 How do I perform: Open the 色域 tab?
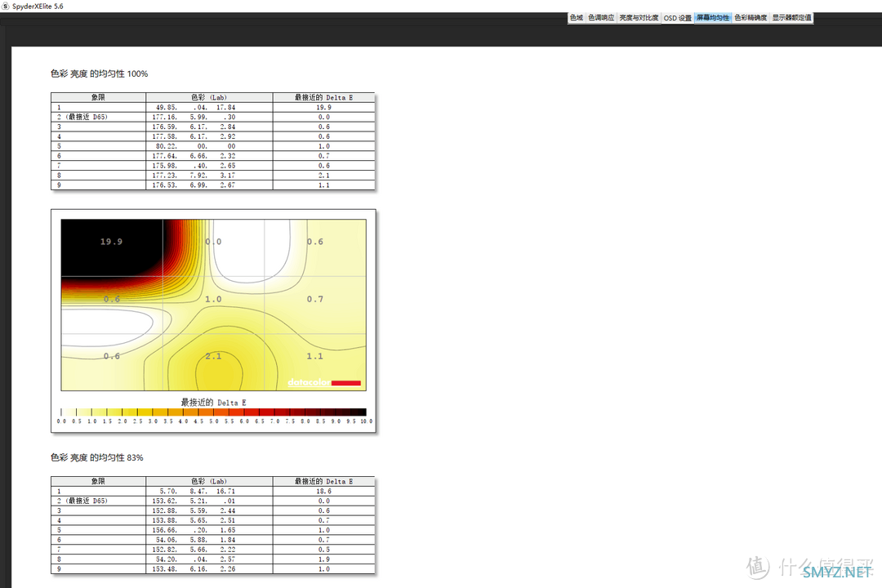coord(577,18)
